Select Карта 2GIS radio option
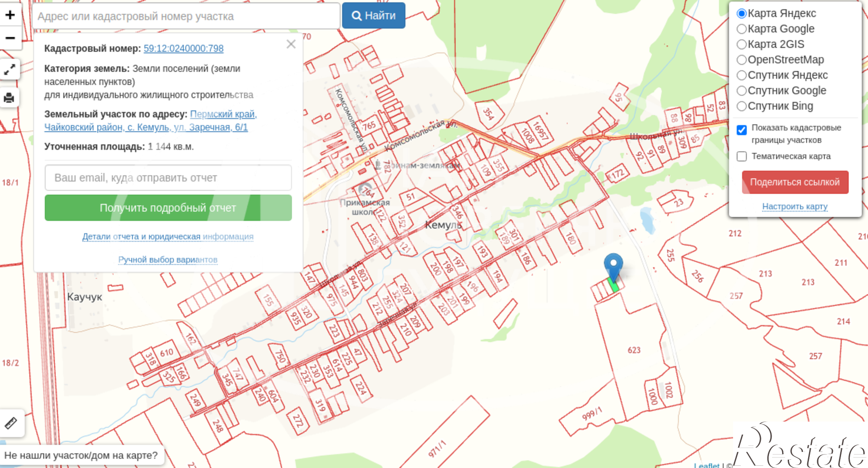The height and width of the screenshot is (468, 868). click(742, 44)
